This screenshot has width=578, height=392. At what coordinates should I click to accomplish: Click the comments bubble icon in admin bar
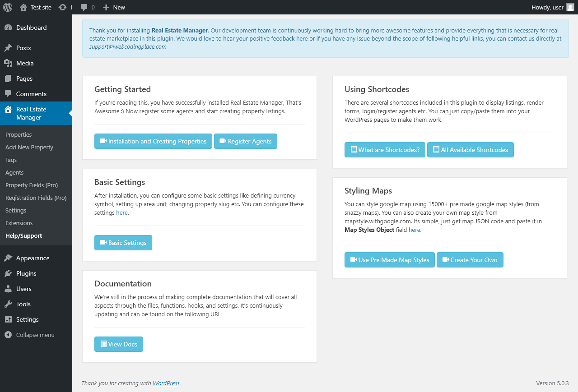84,7
